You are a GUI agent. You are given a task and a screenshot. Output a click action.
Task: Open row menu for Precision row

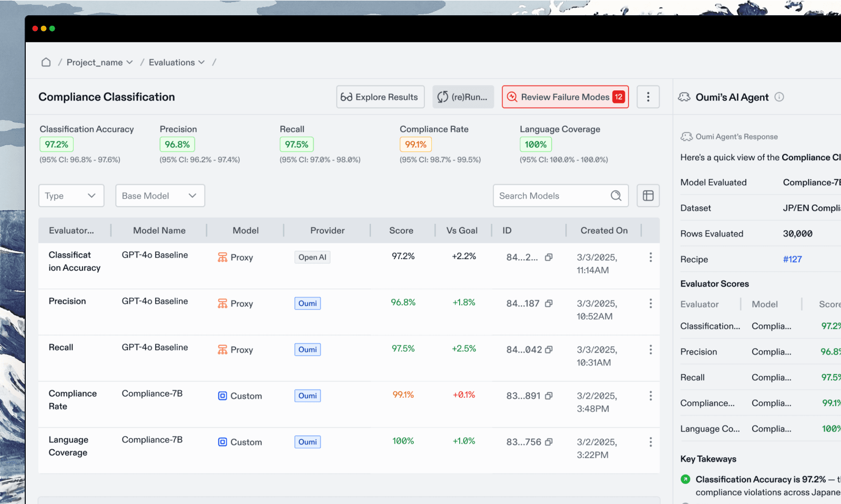[x=651, y=303]
